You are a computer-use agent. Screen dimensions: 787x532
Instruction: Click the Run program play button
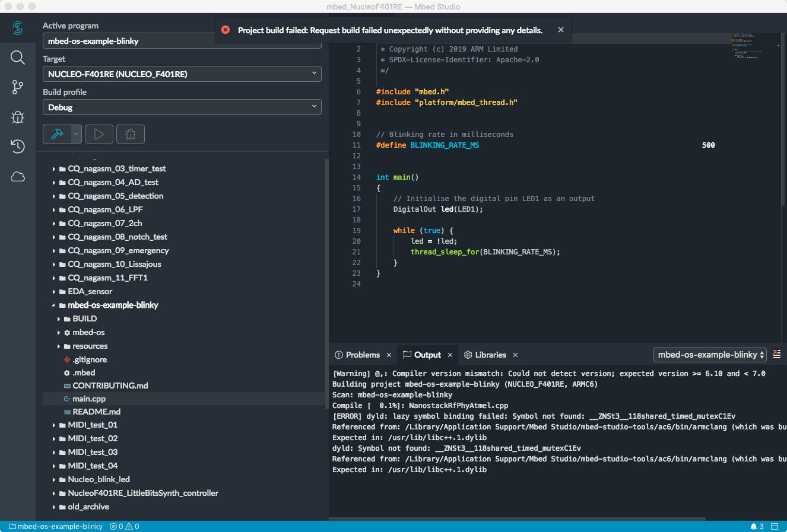coord(99,134)
